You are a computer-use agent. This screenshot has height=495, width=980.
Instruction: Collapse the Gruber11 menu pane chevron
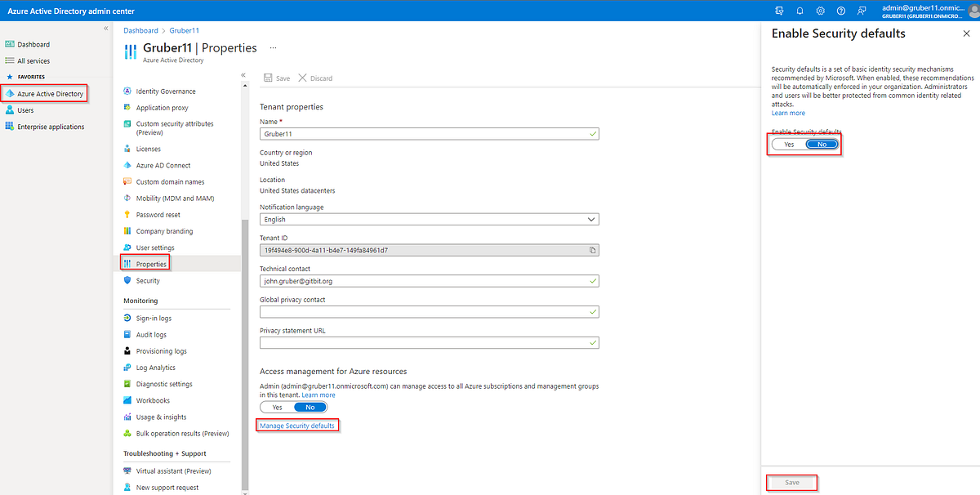point(243,74)
